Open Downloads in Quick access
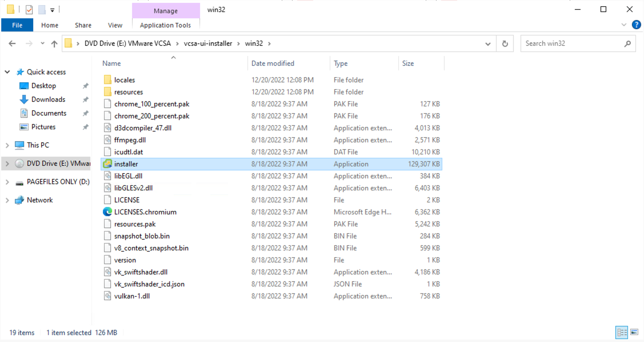Viewport: 644px width, 342px height. [x=48, y=100]
